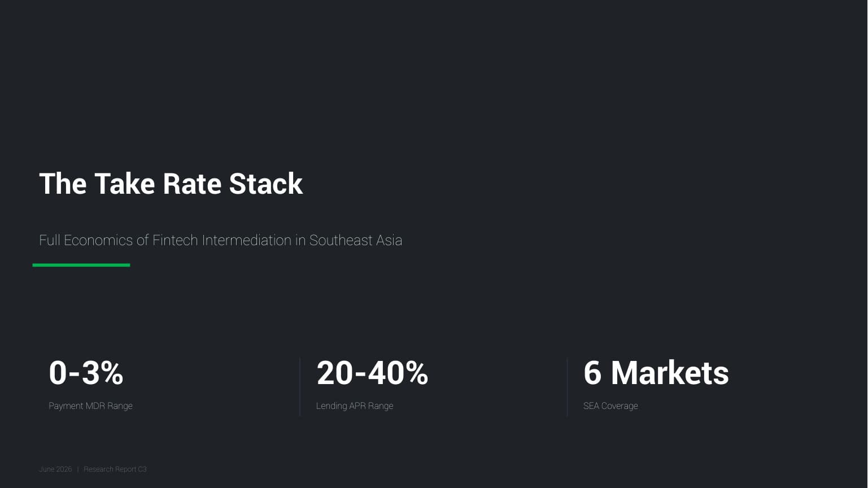
Task: Click the title 'The Take Rate Stack'
Action: [171, 184]
